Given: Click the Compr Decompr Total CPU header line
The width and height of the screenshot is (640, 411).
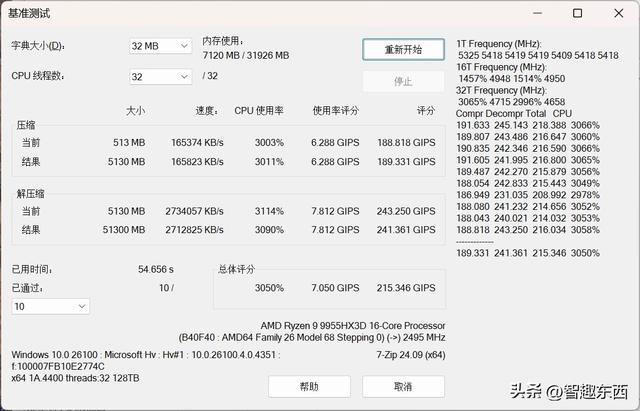Looking at the screenshot, I should click(513, 113).
